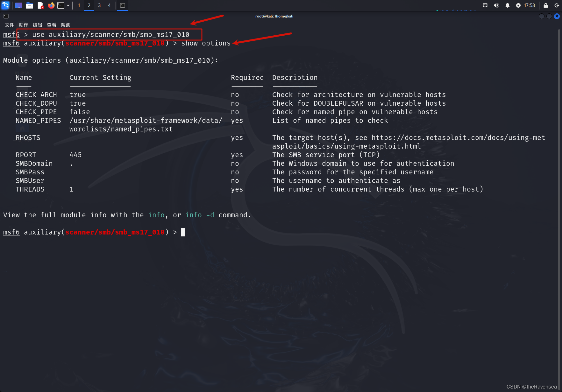The height and width of the screenshot is (392, 562).
Task: Minimize the terminal window
Action: [541, 16]
